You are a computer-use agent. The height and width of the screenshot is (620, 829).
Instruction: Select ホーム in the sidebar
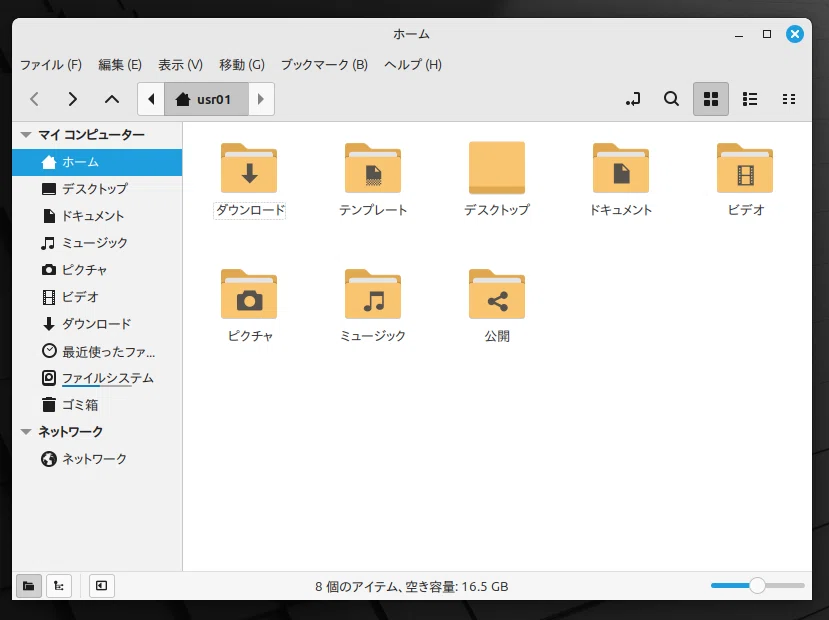click(97, 162)
